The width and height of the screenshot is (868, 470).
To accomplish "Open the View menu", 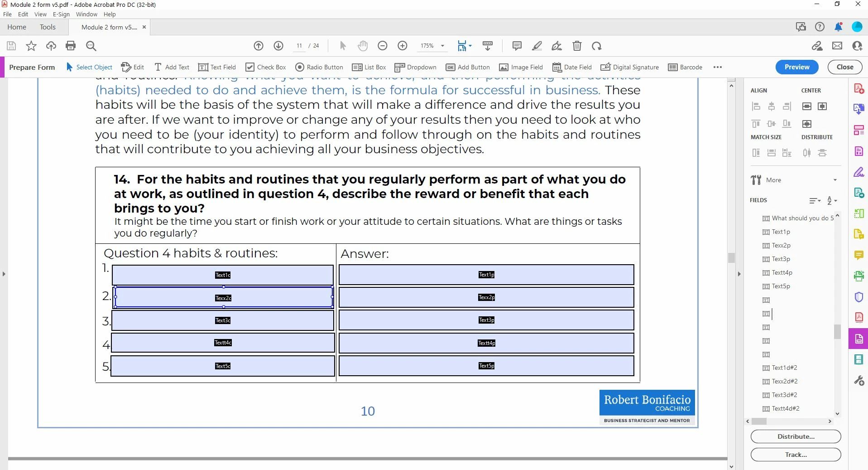I will [40, 14].
